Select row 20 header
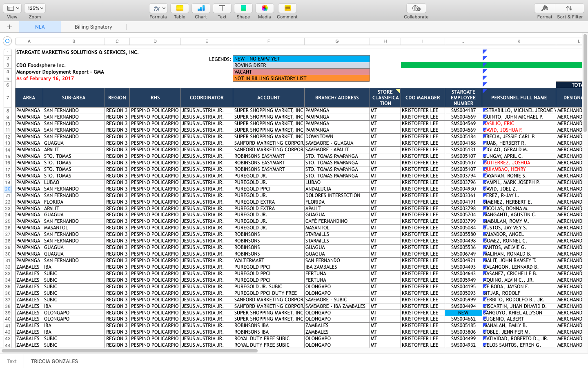 pyautogui.click(x=8, y=189)
